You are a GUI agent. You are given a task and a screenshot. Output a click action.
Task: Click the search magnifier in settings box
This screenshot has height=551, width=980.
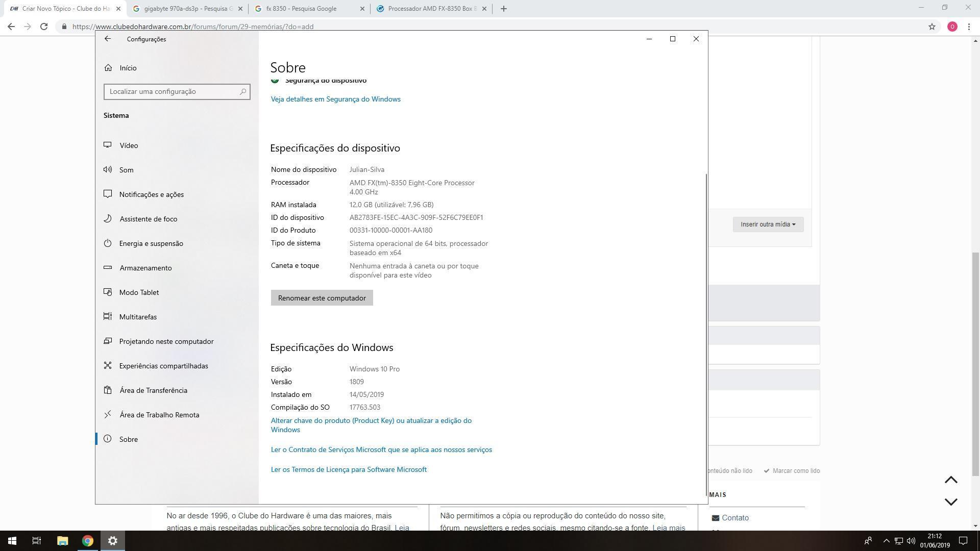click(243, 92)
